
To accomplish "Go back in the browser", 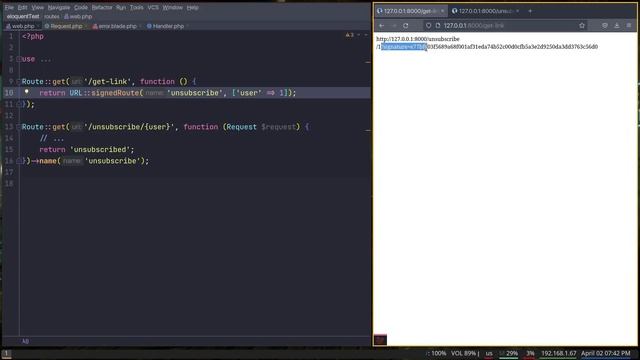I will coord(381,26).
